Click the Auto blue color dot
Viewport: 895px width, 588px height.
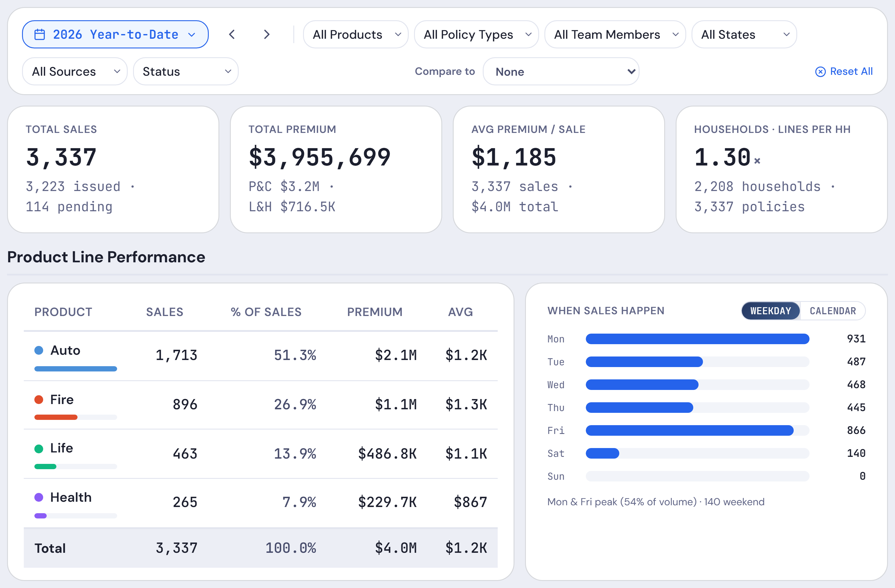pos(39,350)
